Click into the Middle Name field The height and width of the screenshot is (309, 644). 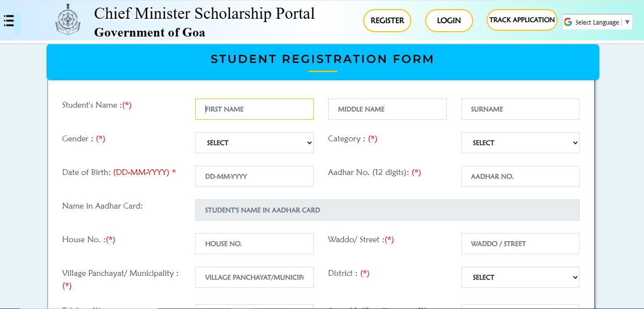387,109
